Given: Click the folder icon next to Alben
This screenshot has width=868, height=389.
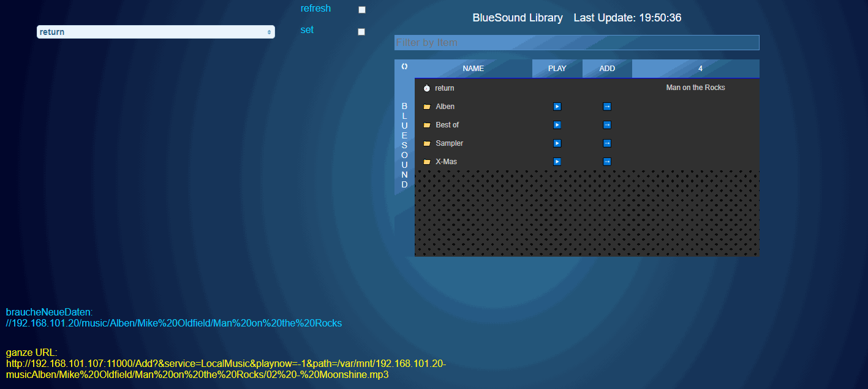Looking at the screenshot, I should tap(427, 107).
